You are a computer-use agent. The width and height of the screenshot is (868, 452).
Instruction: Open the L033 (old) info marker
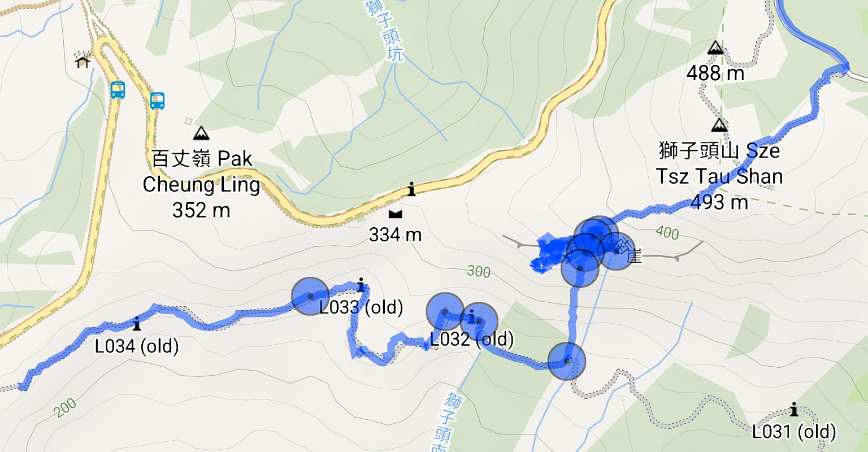361,285
